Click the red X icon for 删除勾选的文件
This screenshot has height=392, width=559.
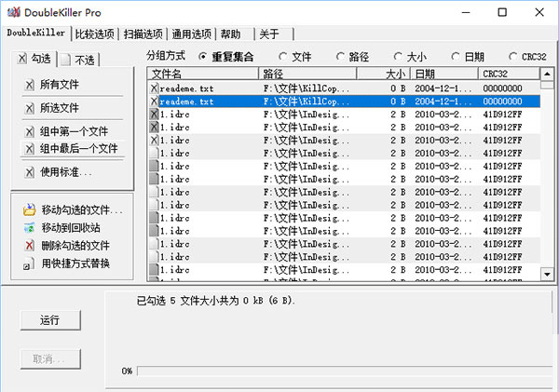(29, 245)
